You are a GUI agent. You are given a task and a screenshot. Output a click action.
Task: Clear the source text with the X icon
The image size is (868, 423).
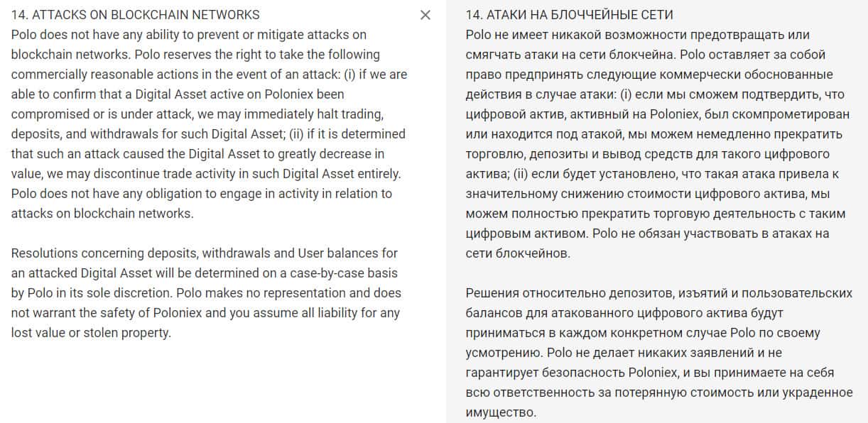coord(425,15)
